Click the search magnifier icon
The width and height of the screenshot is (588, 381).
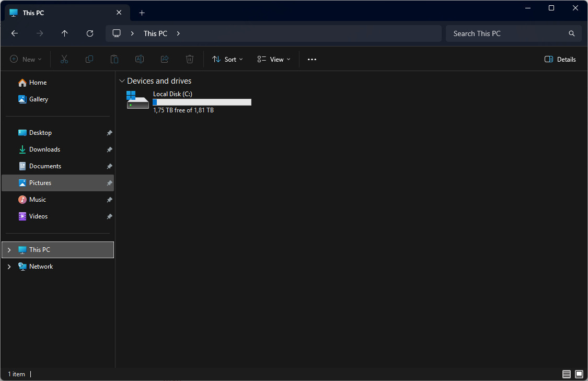pyautogui.click(x=571, y=33)
